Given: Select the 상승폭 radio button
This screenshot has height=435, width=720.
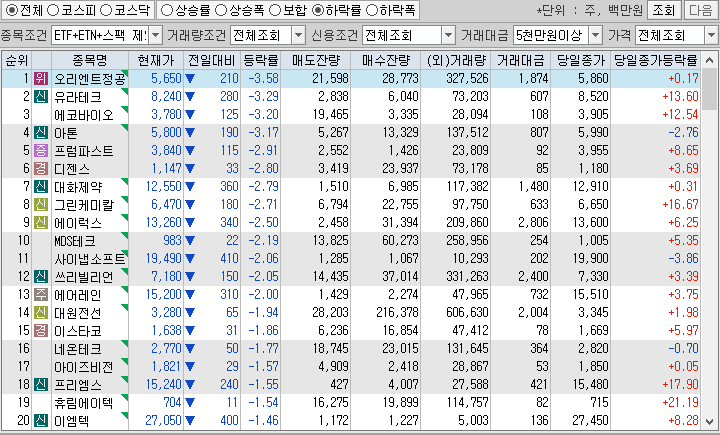Looking at the screenshot, I should [221, 10].
